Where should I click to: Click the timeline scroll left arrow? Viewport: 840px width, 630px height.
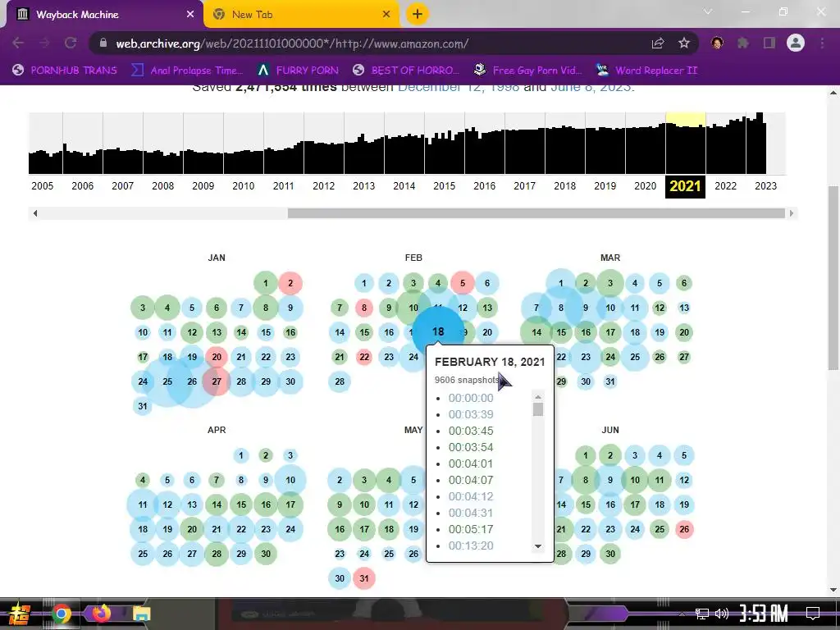click(34, 213)
